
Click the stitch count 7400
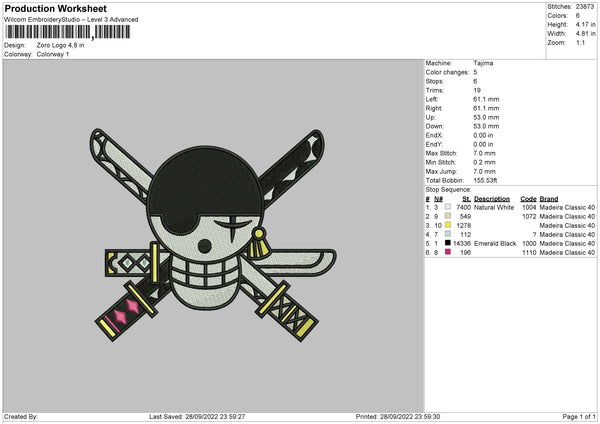[463, 207]
